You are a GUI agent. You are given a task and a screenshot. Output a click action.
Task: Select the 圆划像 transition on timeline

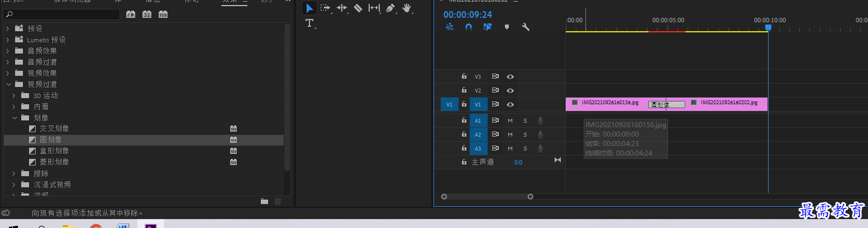[x=666, y=104]
